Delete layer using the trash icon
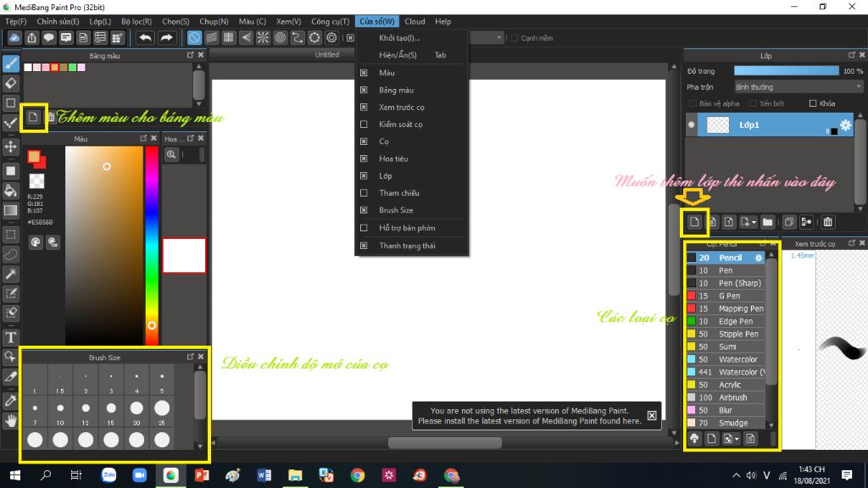 (827, 222)
